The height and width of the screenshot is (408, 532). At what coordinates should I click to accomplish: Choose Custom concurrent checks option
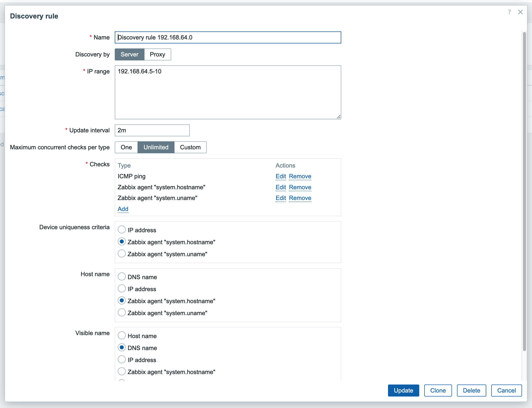(x=190, y=147)
